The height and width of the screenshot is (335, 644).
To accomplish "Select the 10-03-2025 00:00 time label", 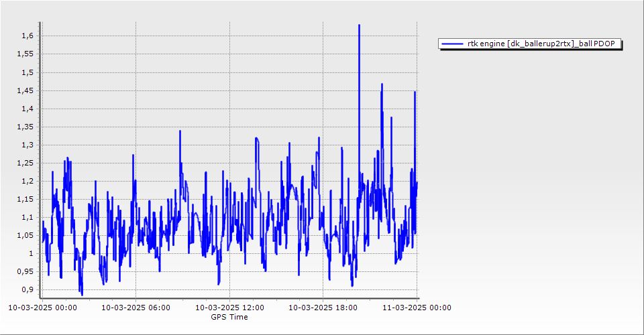I will [42, 308].
